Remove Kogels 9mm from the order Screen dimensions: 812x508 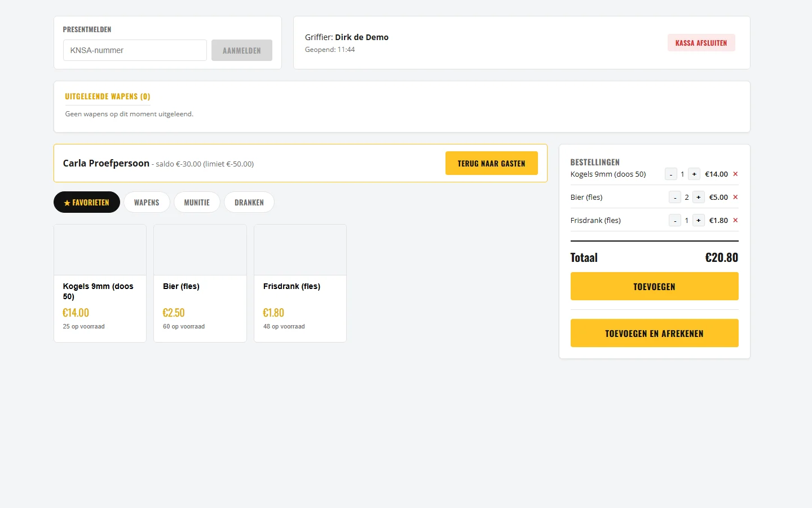735,174
